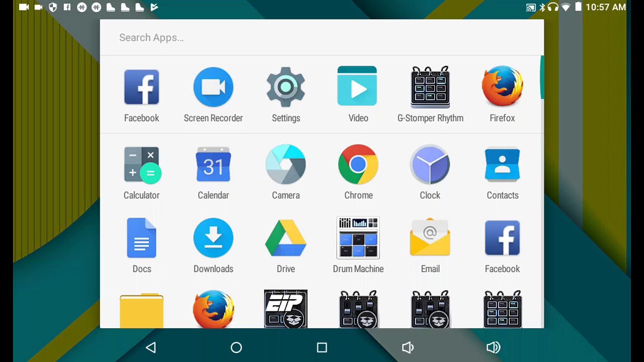Tap the Wi-Fi signal status icon
This screenshot has height=362, width=644.
pyautogui.click(x=566, y=7)
